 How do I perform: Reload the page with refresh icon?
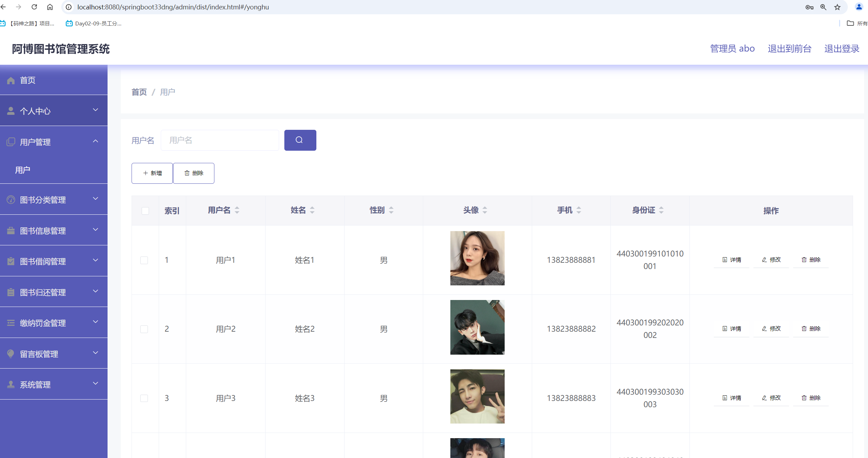(34, 7)
